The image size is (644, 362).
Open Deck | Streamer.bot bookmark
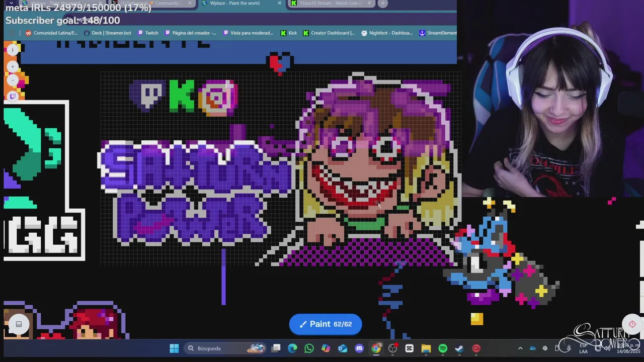coord(107,33)
